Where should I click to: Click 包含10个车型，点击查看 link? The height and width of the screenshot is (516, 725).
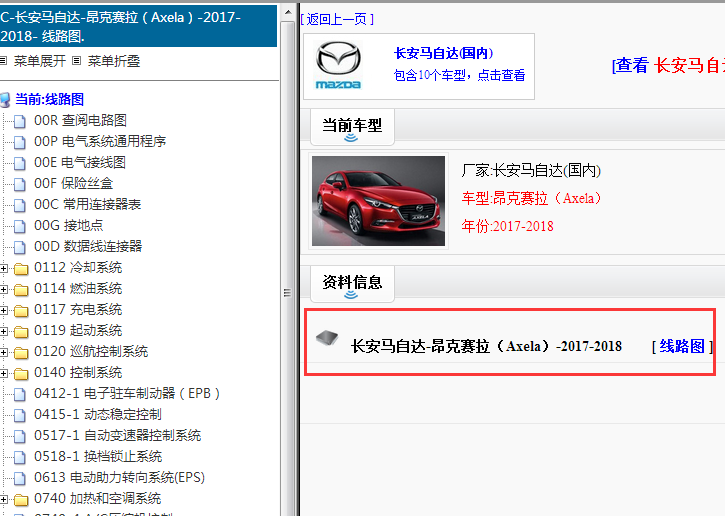[459, 75]
